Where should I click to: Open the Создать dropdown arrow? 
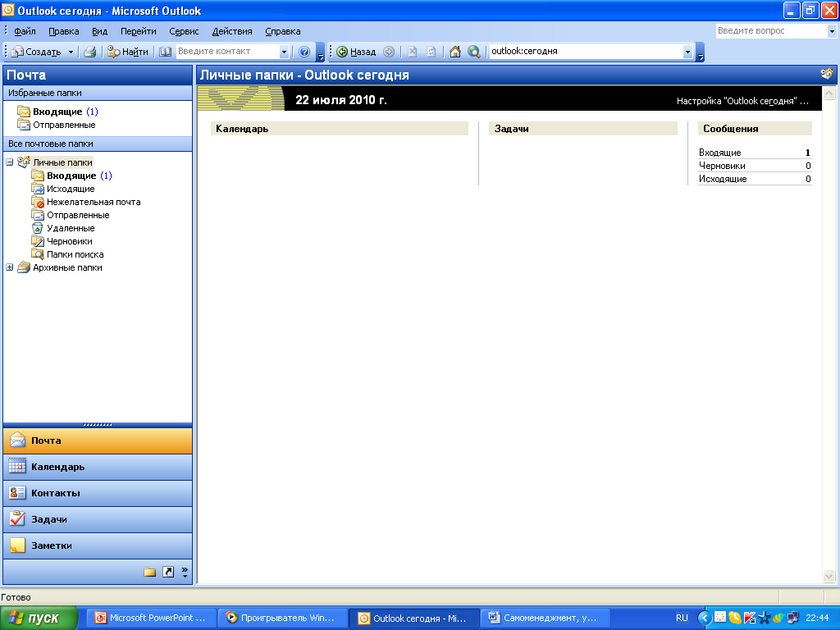[71, 52]
